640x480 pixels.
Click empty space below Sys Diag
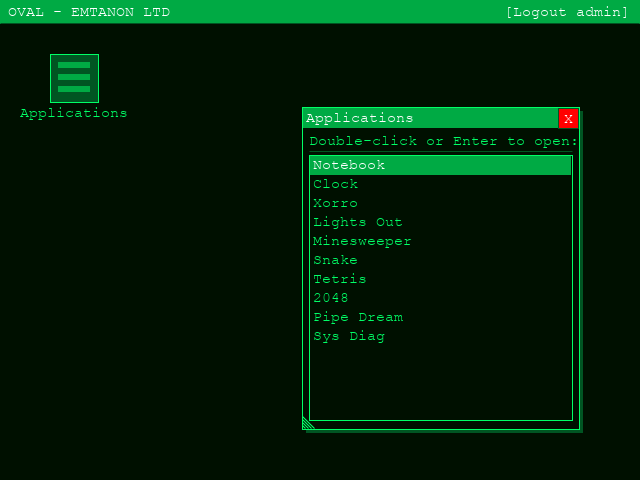tap(440, 385)
